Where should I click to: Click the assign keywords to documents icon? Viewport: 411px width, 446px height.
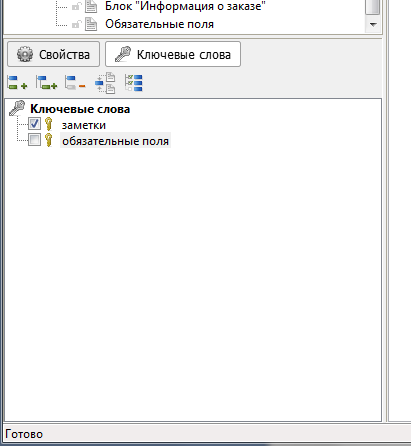[x=105, y=83]
